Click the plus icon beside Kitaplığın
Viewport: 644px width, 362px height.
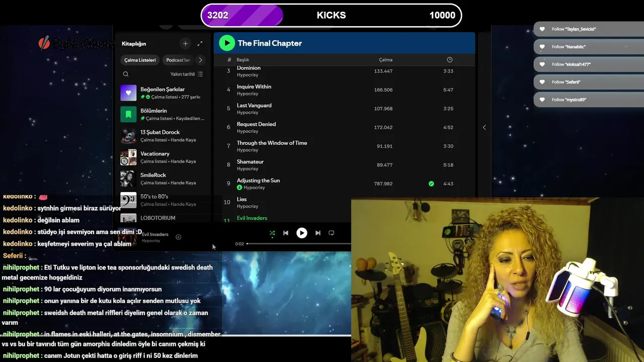[185, 44]
